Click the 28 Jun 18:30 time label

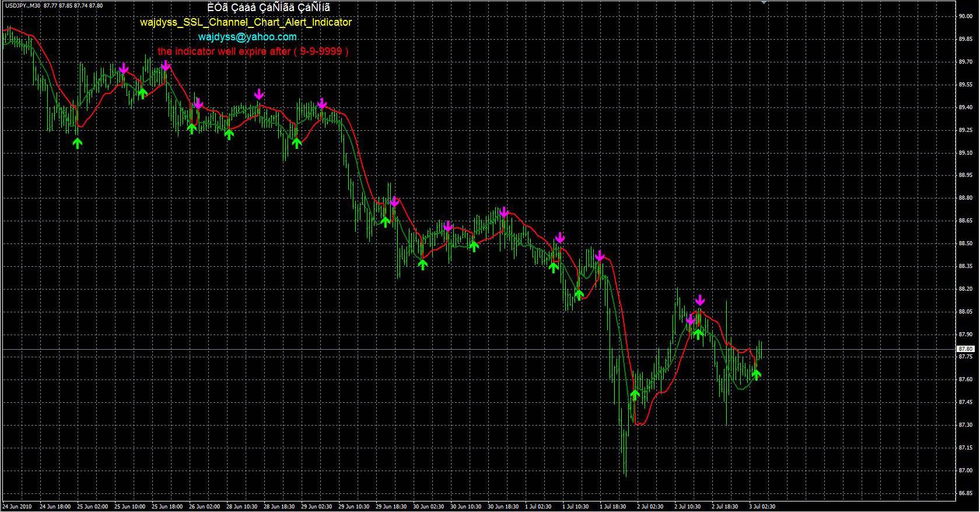click(x=279, y=507)
